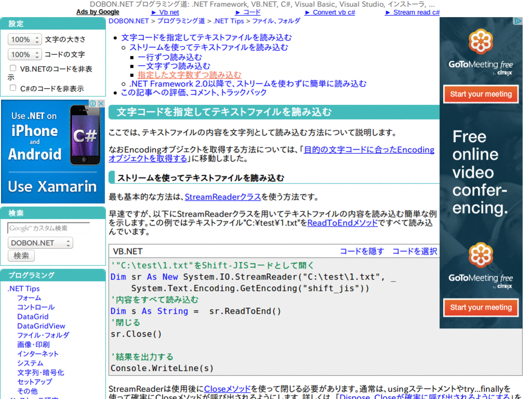Image resolution: width=532 pixels, height=399 pixels.
Task: Open the コード ad link
Action: 248,12
